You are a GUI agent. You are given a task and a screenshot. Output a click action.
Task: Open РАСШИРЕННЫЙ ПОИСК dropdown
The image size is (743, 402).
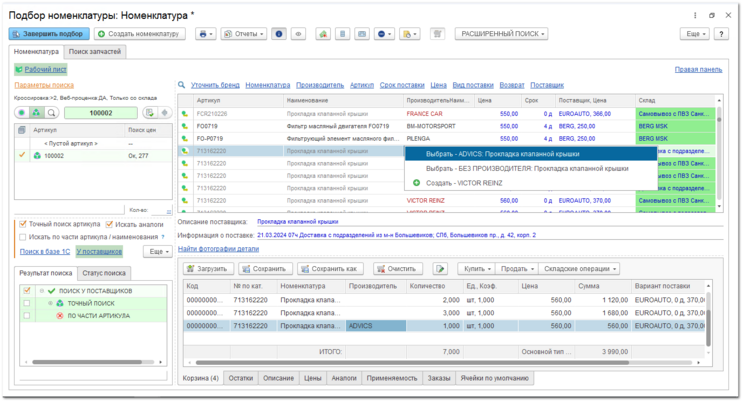pyautogui.click(x=502, y=34)
